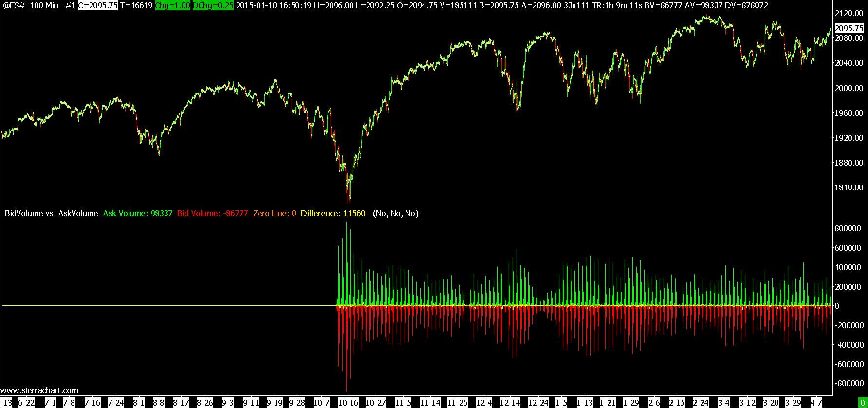Click the (No, No, No) study settings text

click(x=396, y=213)
